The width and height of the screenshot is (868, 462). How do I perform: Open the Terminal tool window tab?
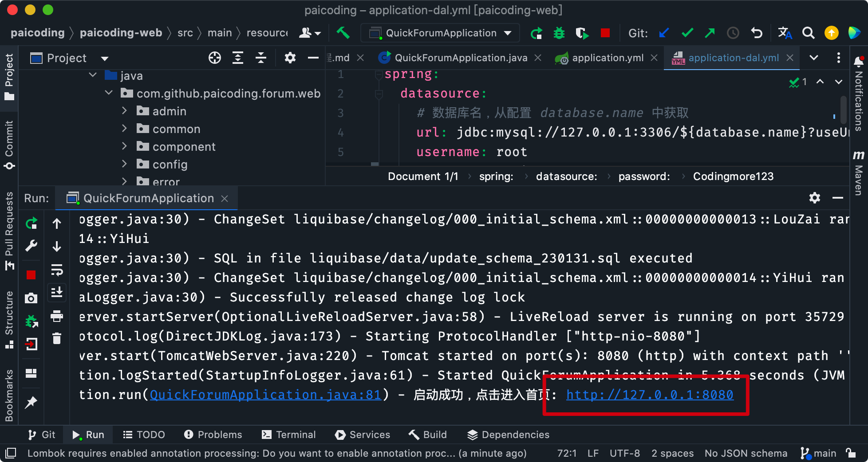point(289,435)
